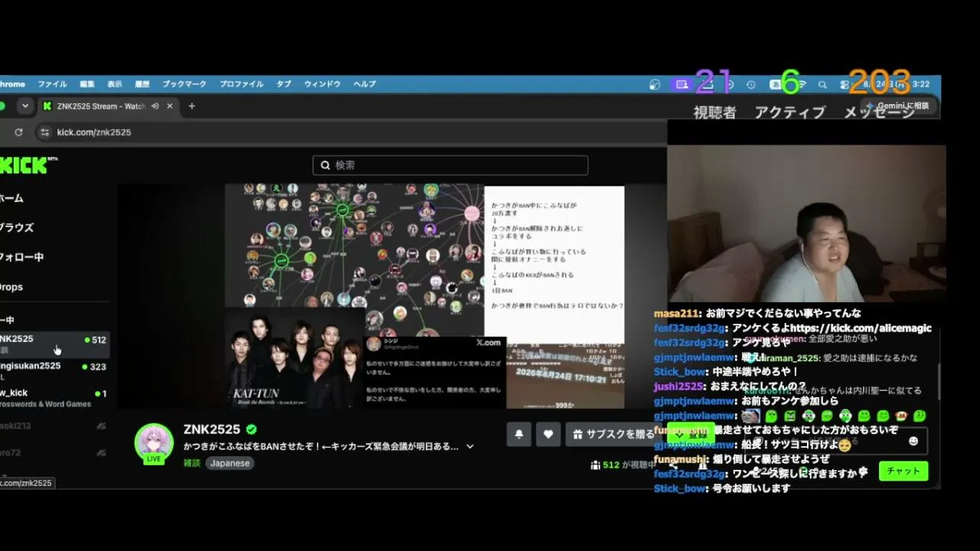View site information icon in address bar

click(44, 132)
